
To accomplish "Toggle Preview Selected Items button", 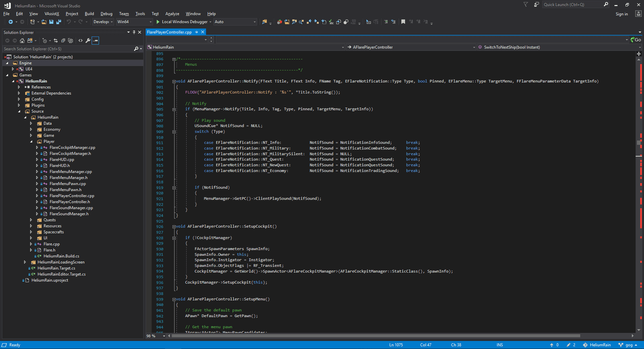I will (95, 41).
